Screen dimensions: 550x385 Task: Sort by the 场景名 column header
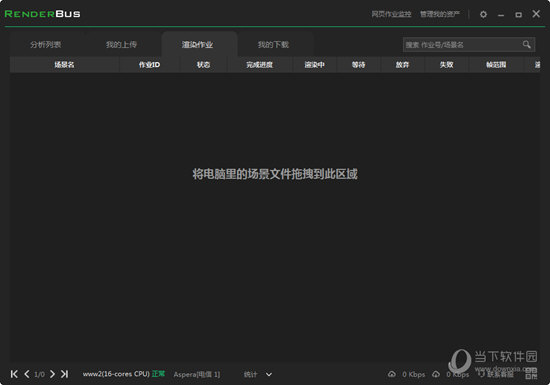pyautogui.click(x=64, y=65)
